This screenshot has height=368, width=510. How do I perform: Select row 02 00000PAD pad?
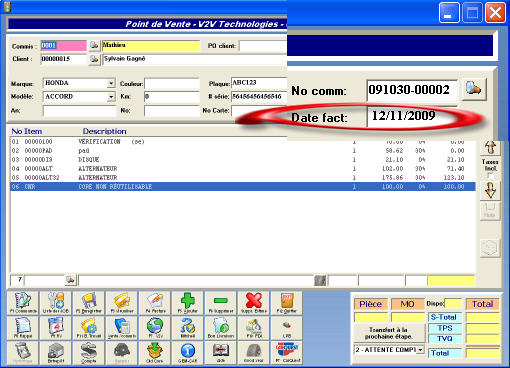point(243,151)
